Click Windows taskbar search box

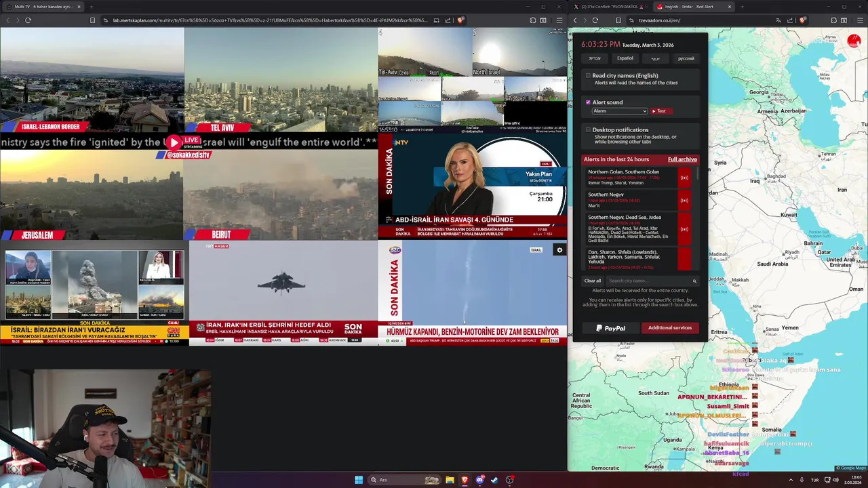tap(405, 480)
